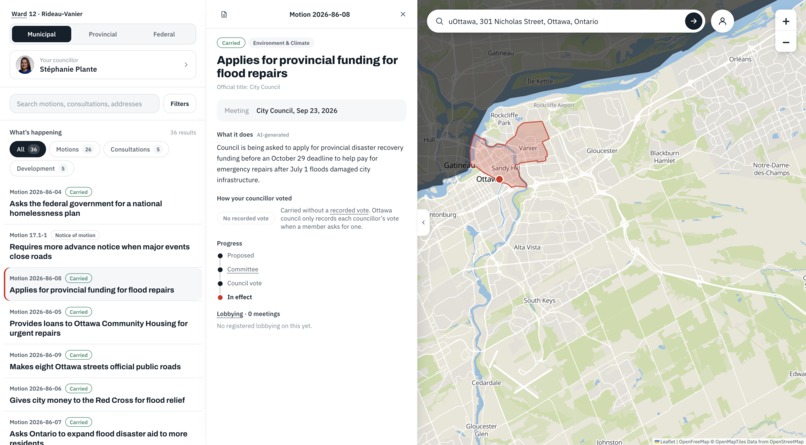Open motion making eight streets public roads
The width and height of the screenshot is (806, 445).
click(103, 361)
